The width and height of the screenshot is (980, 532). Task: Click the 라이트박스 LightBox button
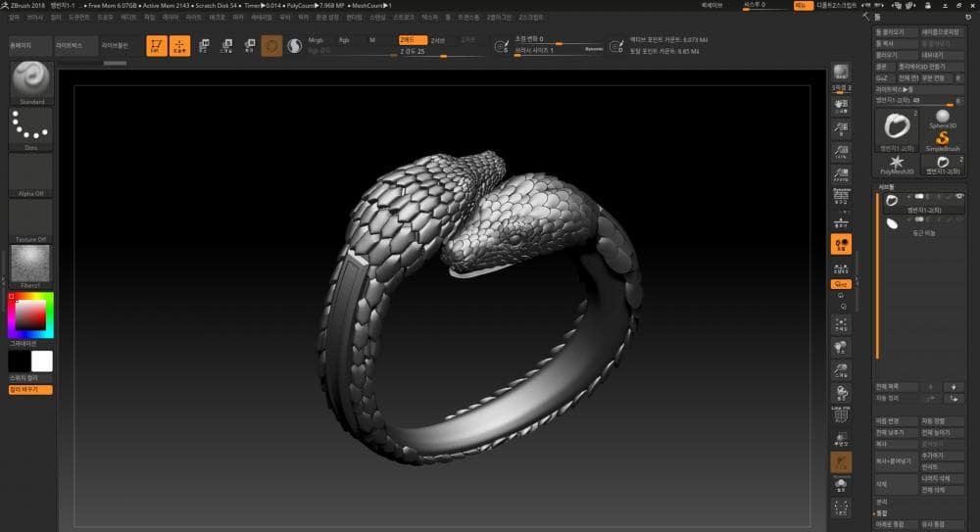coord(76,46)
